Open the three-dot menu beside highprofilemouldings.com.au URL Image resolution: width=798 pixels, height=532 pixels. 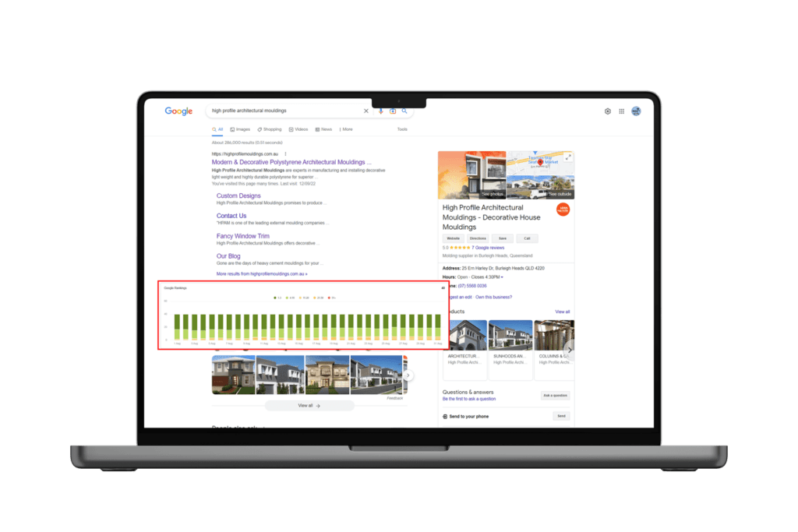point(285,153)
